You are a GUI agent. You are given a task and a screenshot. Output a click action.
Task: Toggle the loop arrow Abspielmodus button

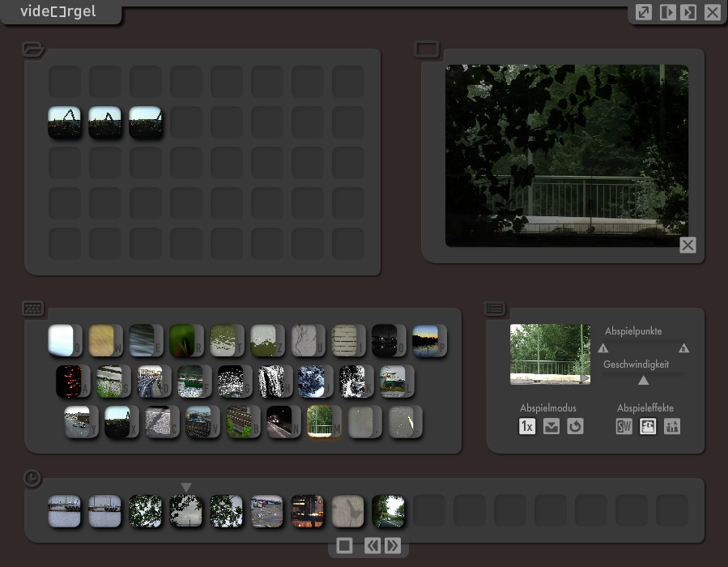[575, 426]
